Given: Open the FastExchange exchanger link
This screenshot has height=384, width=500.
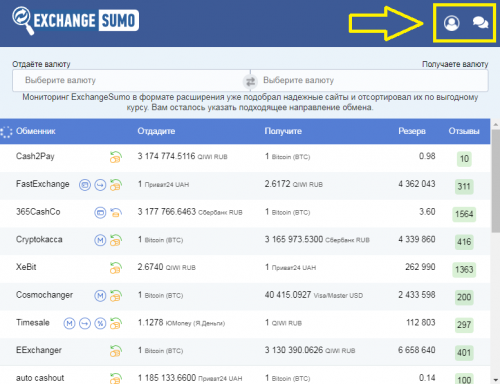Looking at the screenshot, I should click(43, 184).
